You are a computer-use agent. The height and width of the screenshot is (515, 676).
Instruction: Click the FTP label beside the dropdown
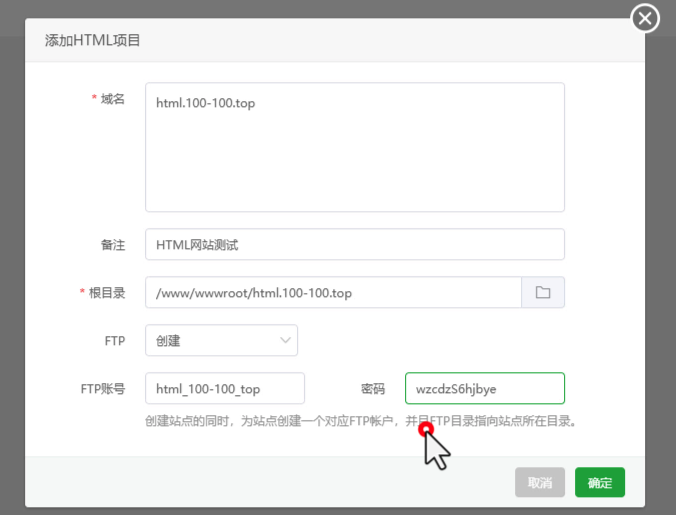tap(115, 341)
